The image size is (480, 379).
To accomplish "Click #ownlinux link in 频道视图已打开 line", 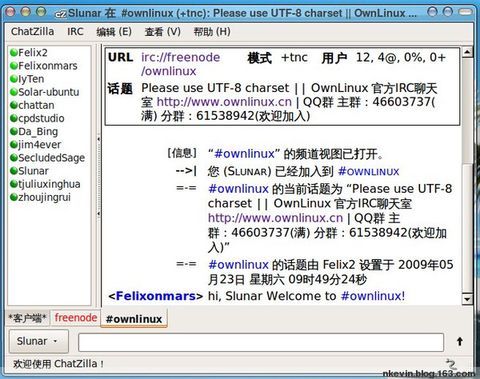I will click(x=244, y=154).
